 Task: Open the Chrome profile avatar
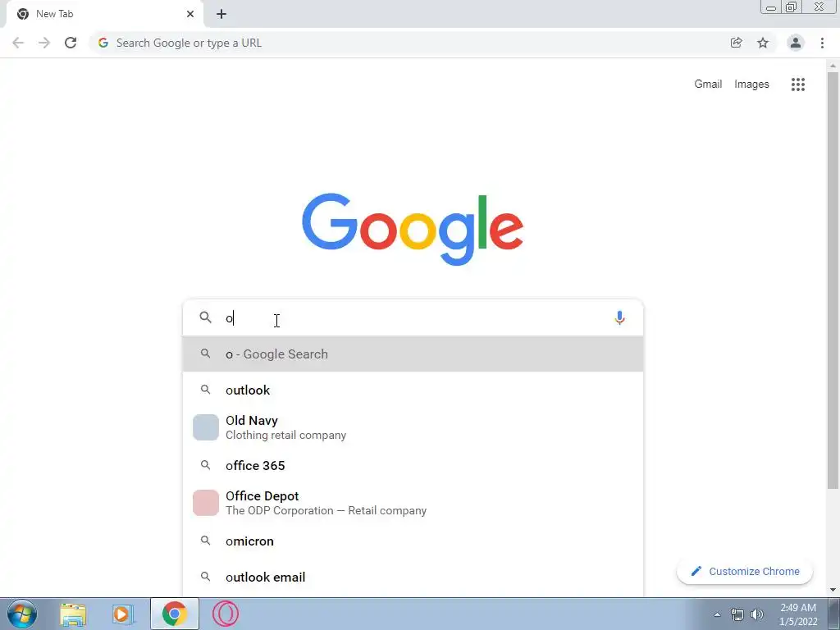point(796,43)
